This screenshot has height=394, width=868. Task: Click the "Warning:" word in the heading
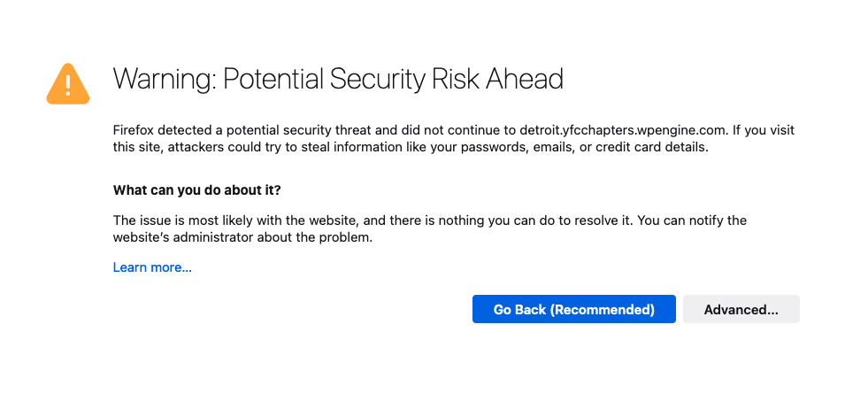pos(164,80)
